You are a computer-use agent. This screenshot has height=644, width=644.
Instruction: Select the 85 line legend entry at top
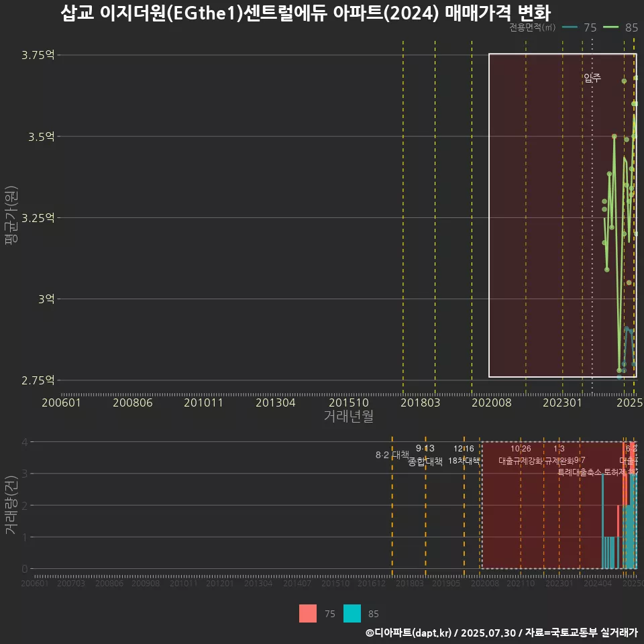point(621,28)
